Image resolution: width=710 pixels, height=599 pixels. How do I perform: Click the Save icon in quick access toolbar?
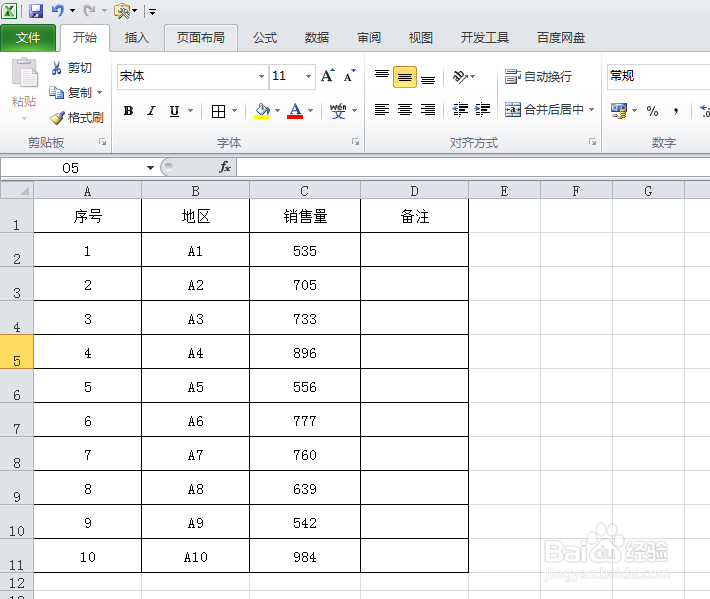point(36,11)
